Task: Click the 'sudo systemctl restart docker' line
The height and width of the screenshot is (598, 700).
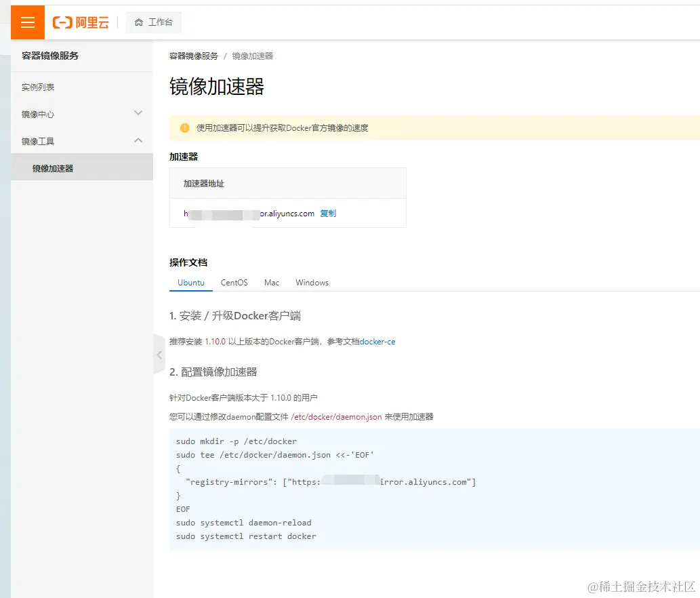Action: point(246,536)
